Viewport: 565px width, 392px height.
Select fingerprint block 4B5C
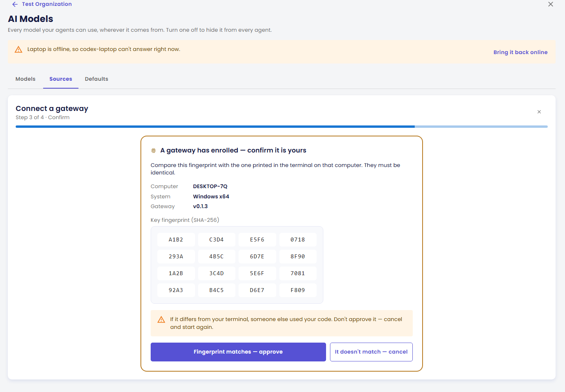[x=217, y=257]
